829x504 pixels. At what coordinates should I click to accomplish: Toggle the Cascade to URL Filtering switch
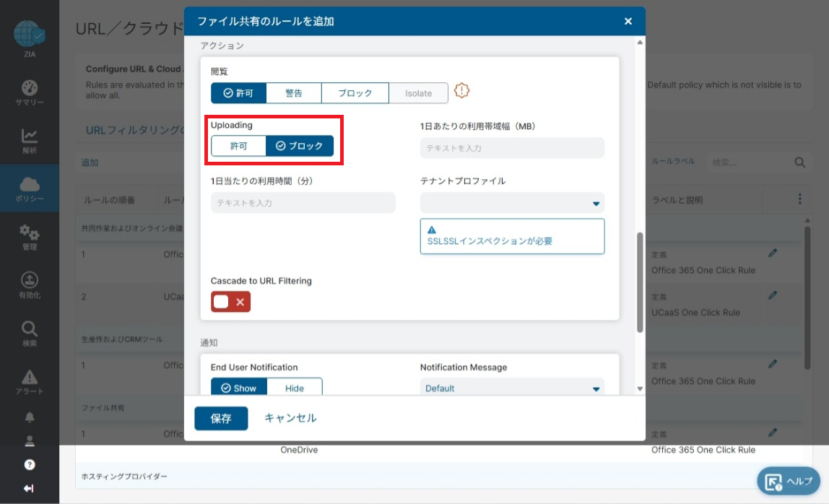[x=230, y=302]
